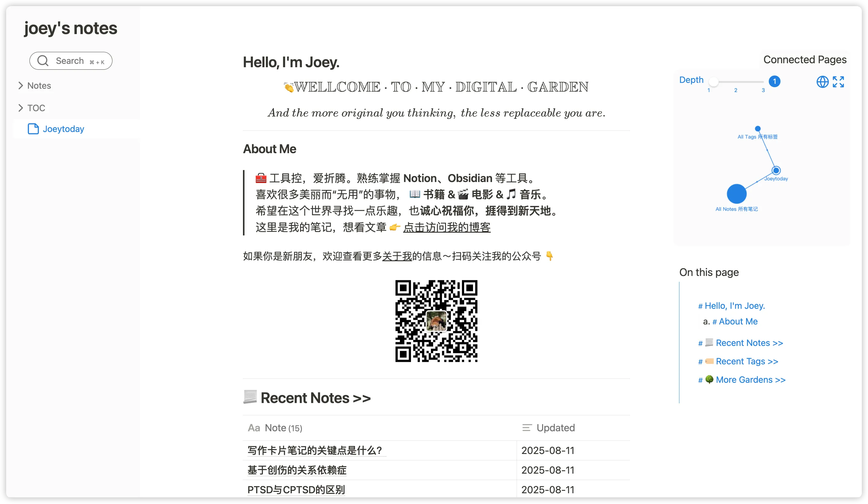Click the WeChat QR code image
868x504 pixels.
pyautogui.click(x=436, y=321)
